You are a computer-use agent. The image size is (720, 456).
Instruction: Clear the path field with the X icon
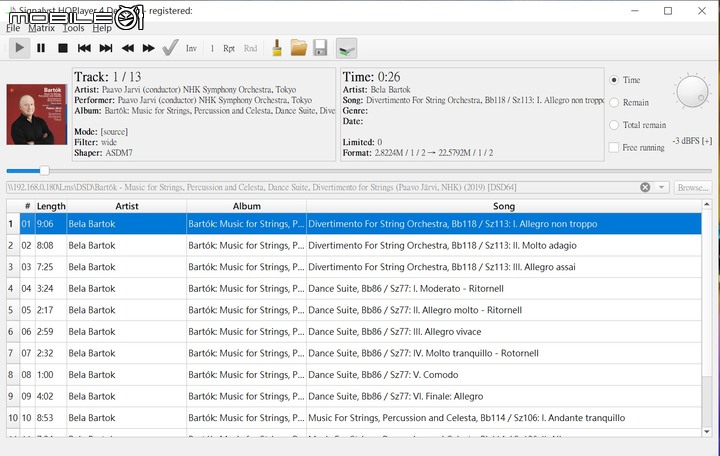[645, 187]
